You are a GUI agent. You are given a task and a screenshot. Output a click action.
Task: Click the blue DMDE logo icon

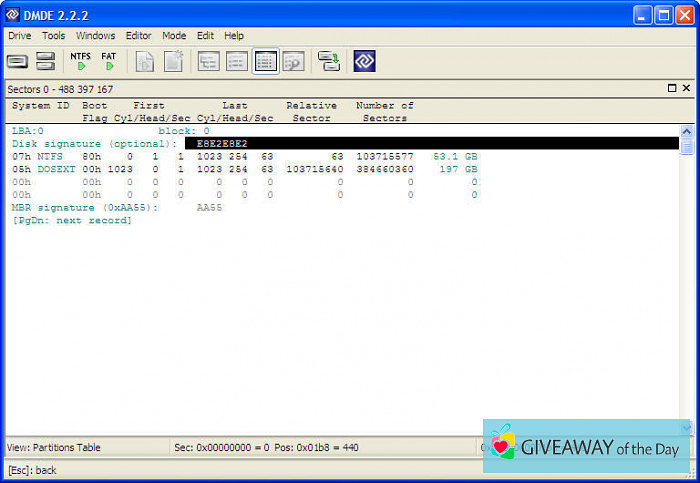coord(364,62)
